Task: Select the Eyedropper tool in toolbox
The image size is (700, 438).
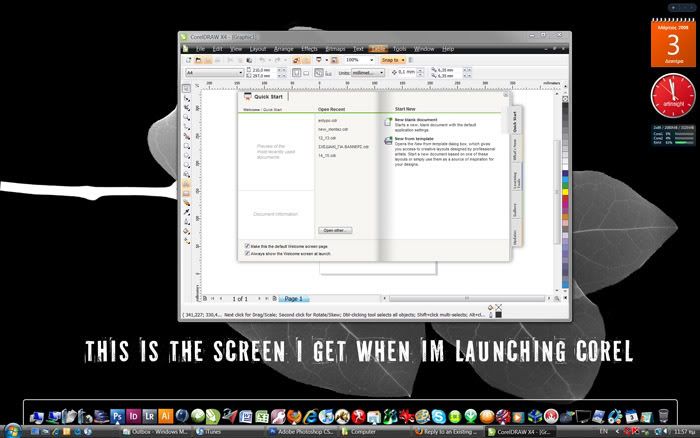Action: pyautogui.click(x=187, y=212)
